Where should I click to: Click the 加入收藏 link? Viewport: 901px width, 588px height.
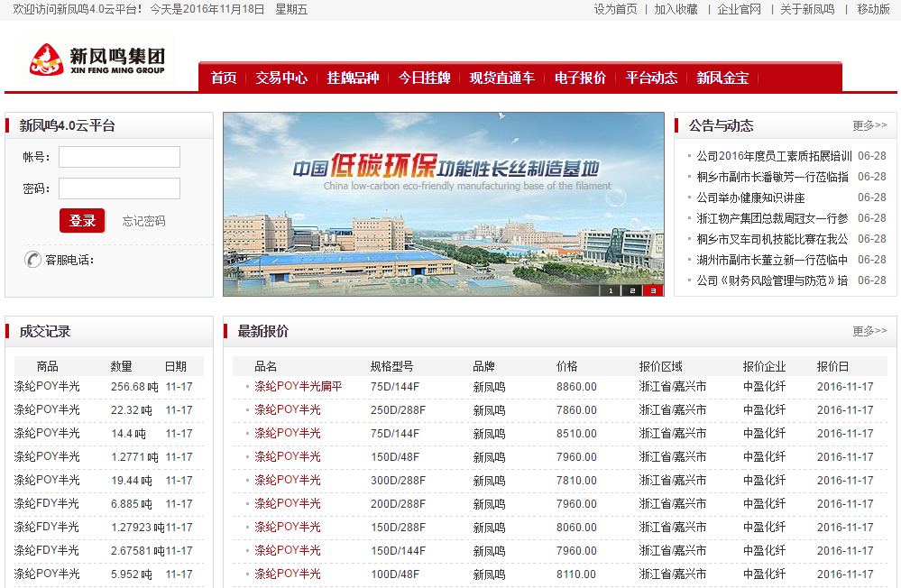(676, 9)
